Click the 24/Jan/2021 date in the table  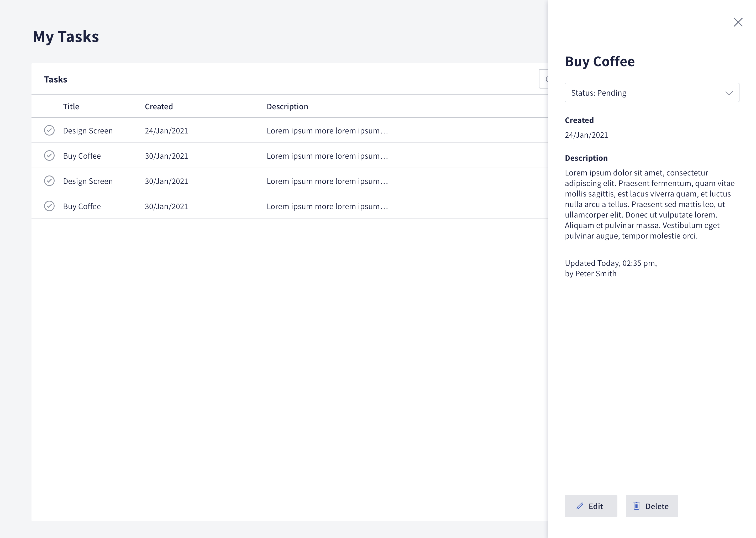coord(166,131)
